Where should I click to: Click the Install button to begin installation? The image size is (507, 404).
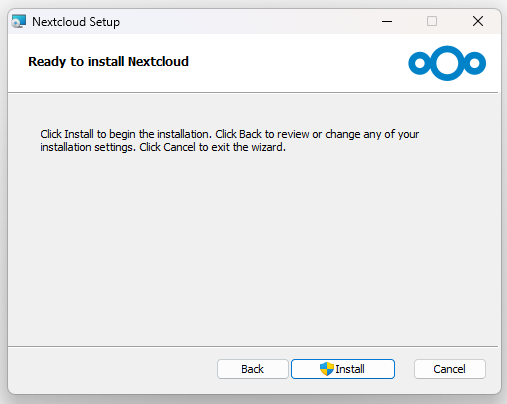click(343, 369)
